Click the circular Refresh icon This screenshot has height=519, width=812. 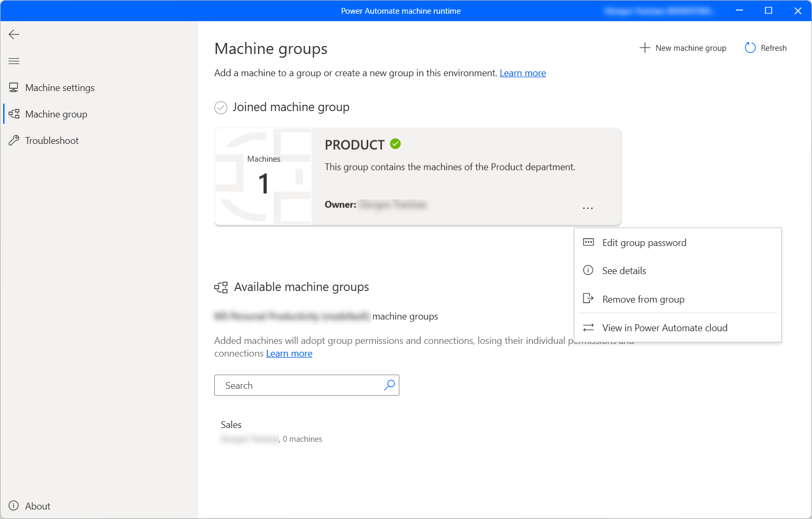click(x=750, y=48)
